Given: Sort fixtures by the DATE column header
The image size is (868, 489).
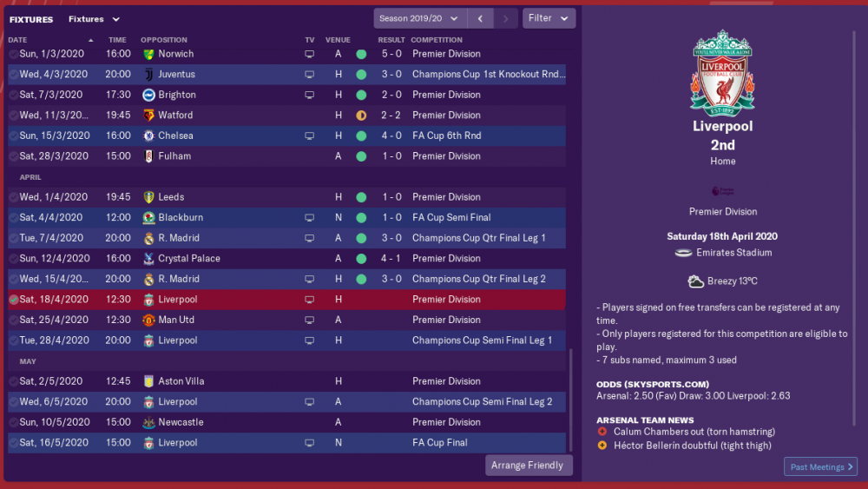Looking at the screenshot, I should click(17, 40).
